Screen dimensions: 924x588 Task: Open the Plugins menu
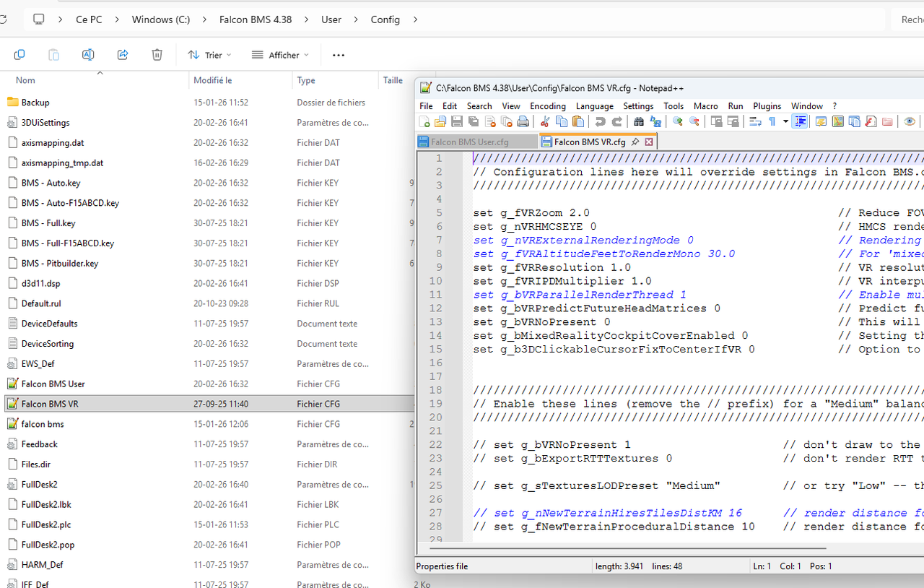(x=767, y=106)
